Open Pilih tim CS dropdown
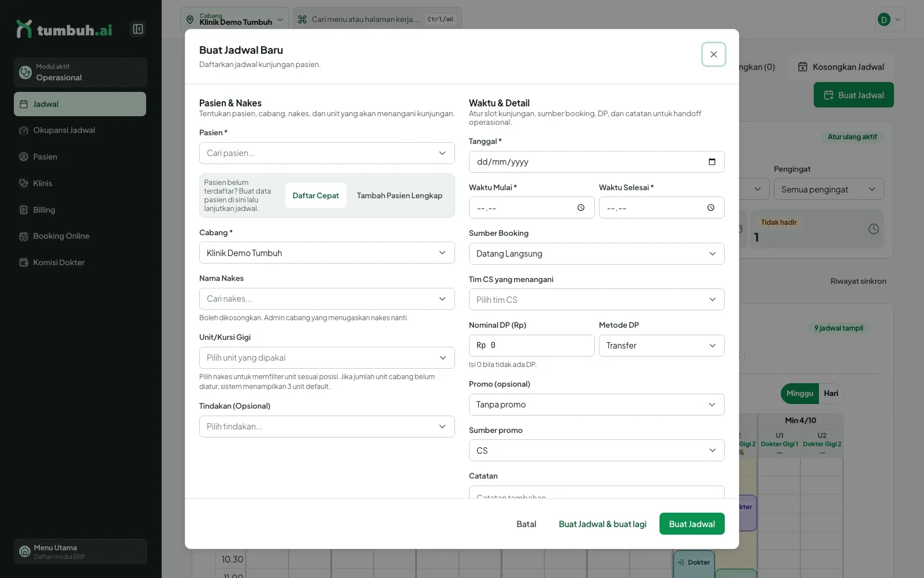 click(597, 299)
